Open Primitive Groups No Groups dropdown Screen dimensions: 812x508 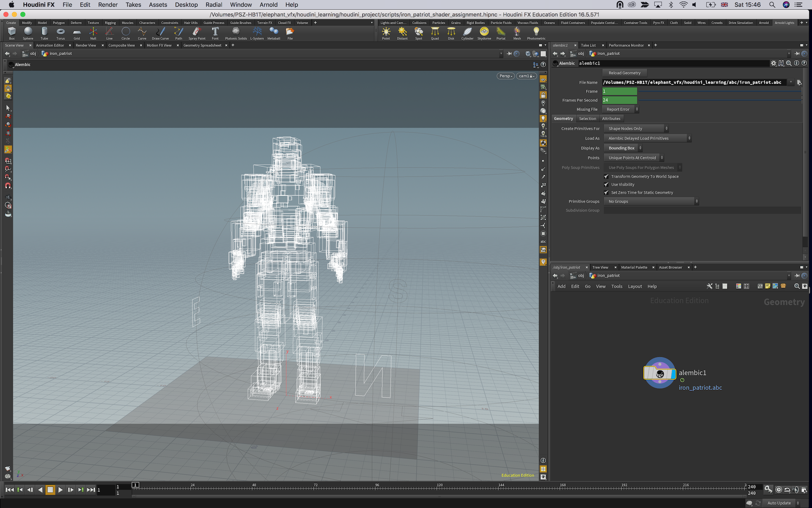pyautogui.click(x=651, y=202)
